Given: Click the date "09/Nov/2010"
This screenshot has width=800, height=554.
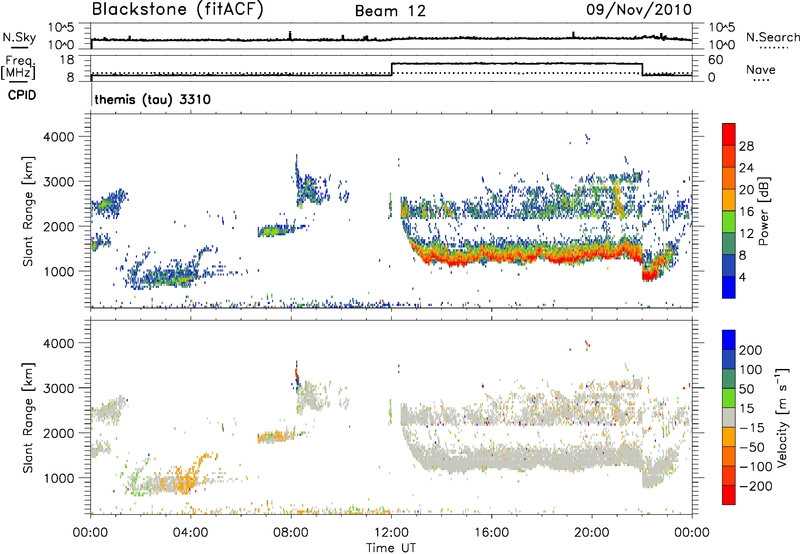Looking at the screenshot, I should pos(639,9).
